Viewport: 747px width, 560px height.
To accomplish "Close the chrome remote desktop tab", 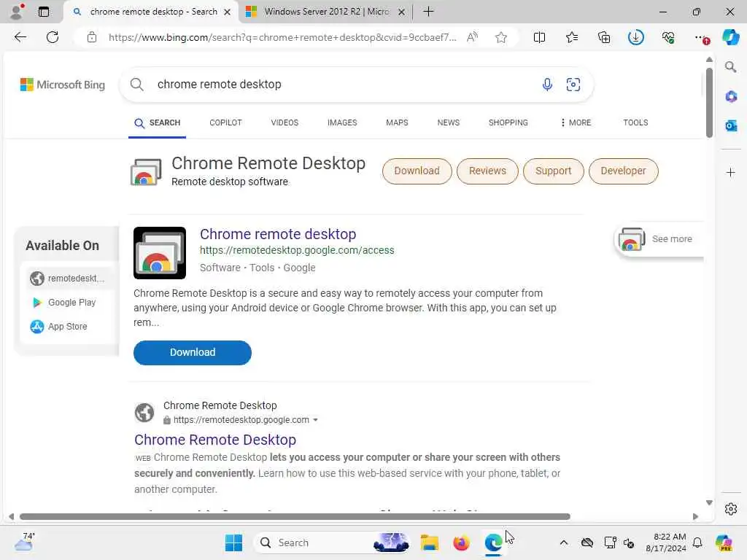I will click(x=228, y=12).
